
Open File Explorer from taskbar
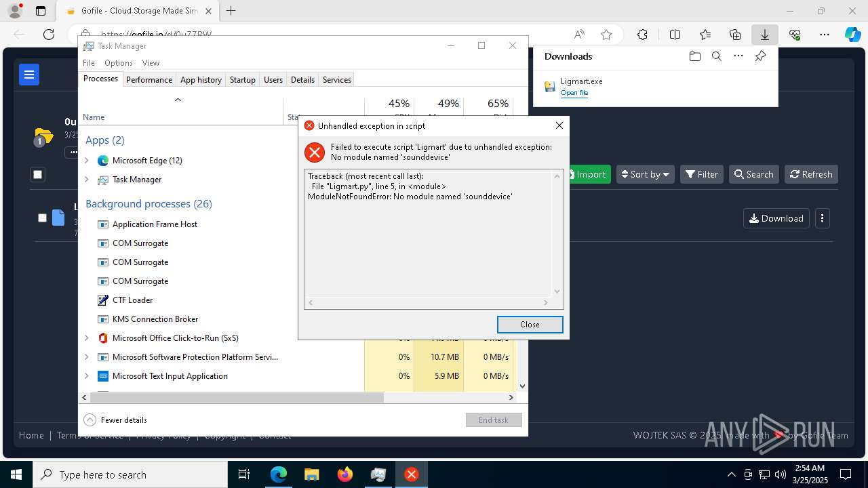coord(311,474)
